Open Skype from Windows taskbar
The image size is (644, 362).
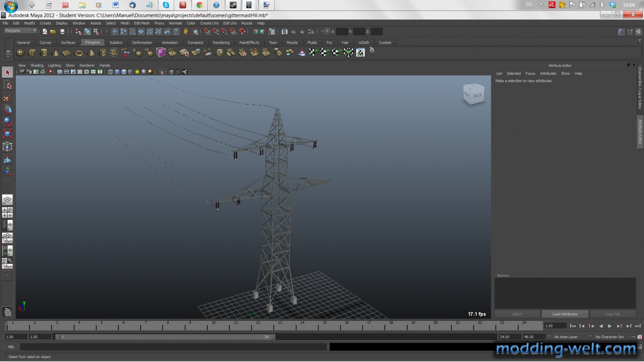[x=165, y=5]
